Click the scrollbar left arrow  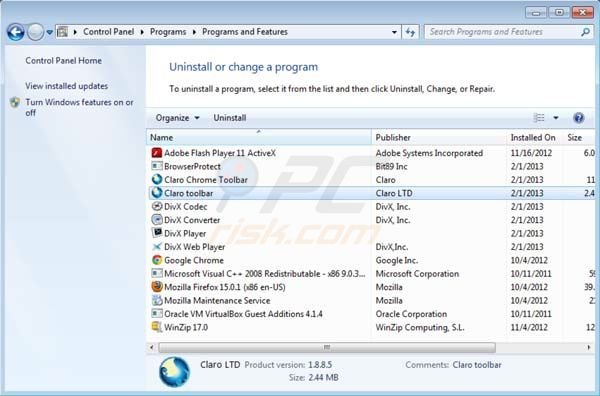(x=152, y=347)
